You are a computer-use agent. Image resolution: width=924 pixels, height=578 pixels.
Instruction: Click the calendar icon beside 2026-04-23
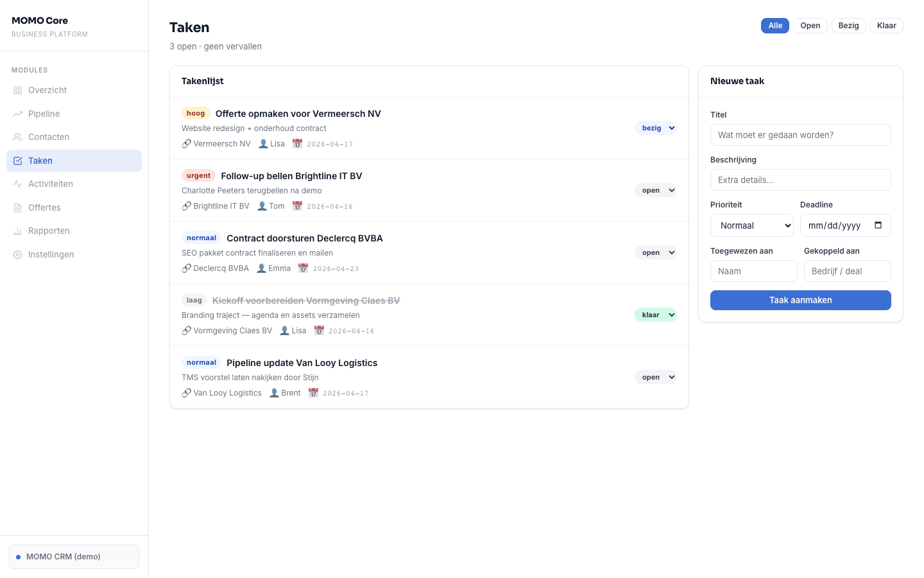(303, 268)
